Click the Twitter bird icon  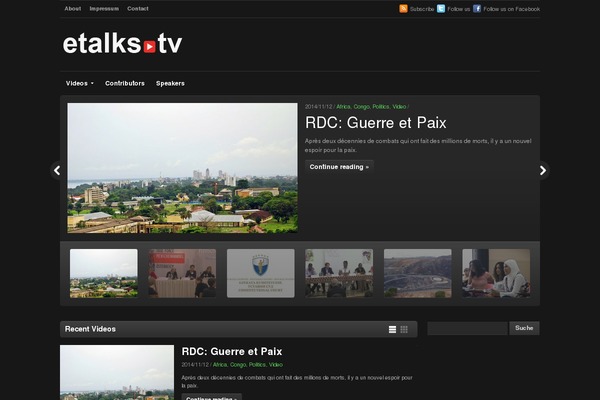pyautogui.click(x=441, y=8)
